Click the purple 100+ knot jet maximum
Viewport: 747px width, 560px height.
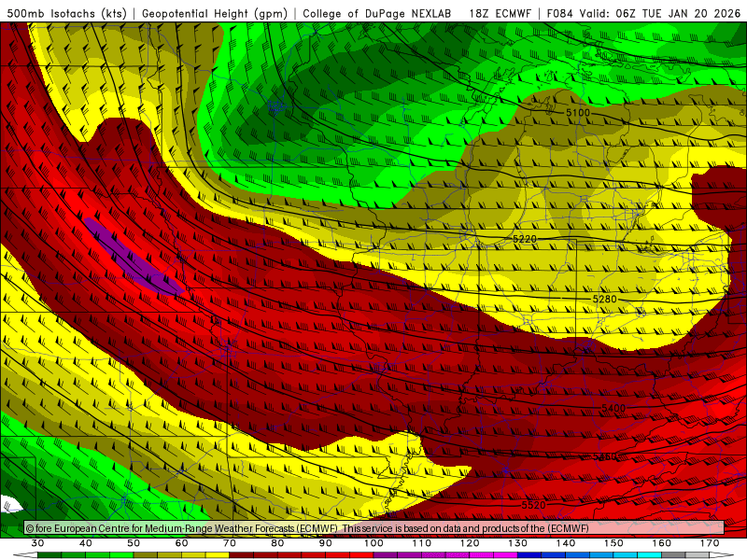click(134, 258)
